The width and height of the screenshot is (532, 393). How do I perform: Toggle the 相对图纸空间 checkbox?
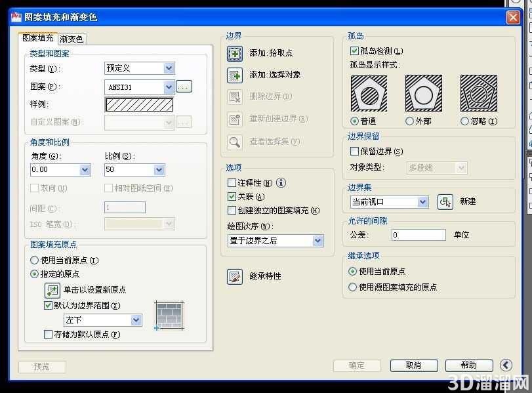pyautogui.click(x=108, y=188)
